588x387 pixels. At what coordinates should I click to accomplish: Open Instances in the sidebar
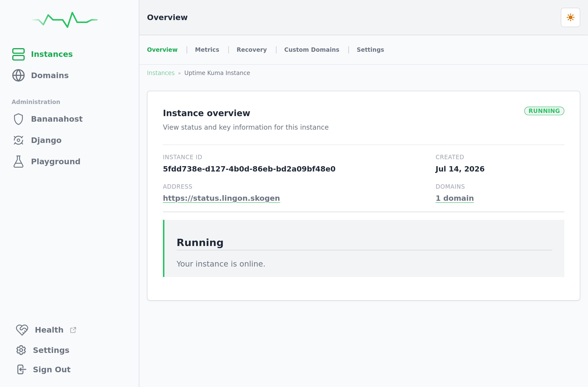(52, 54)
